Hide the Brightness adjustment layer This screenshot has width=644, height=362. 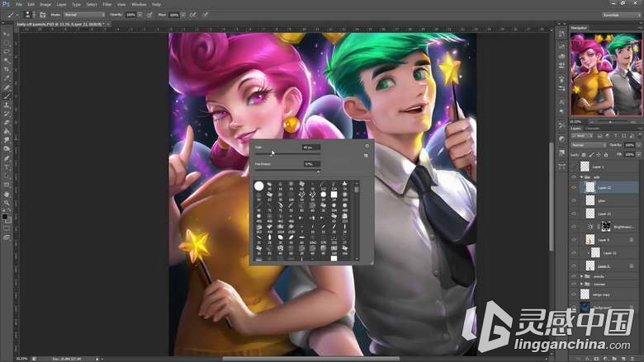(x=574, y=226)
